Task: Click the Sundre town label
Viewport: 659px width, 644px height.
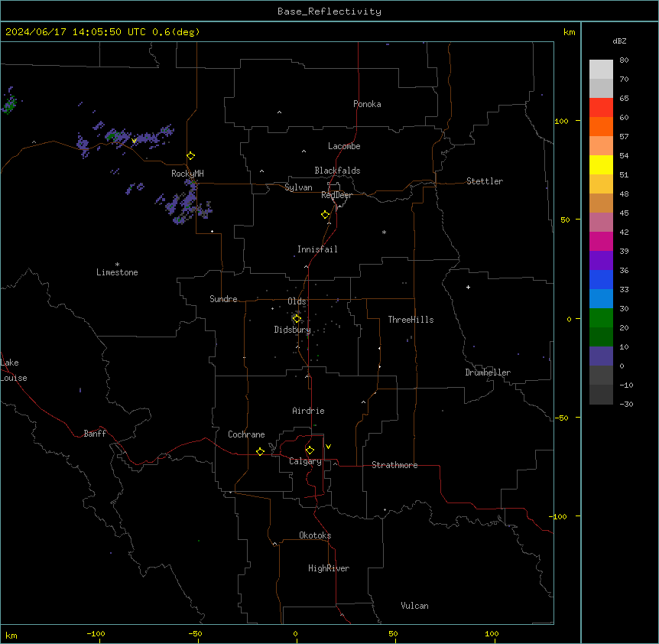Action: point(223,299)
